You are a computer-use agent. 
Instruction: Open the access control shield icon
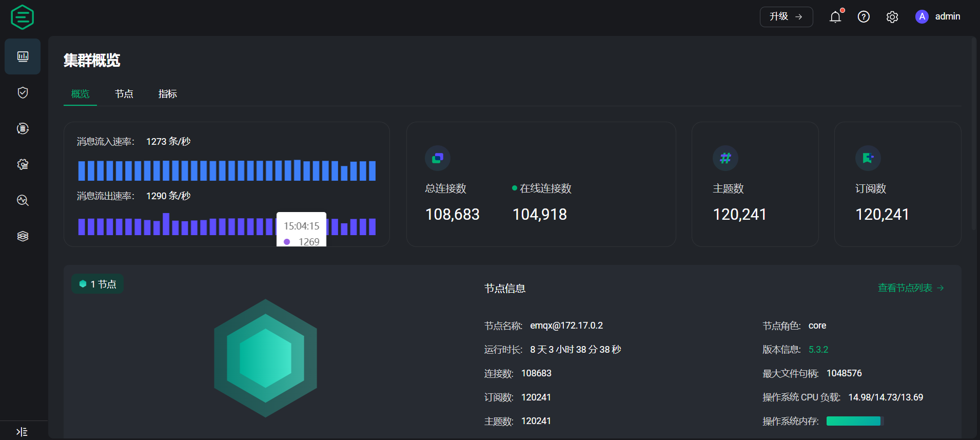tap(23, 92)
